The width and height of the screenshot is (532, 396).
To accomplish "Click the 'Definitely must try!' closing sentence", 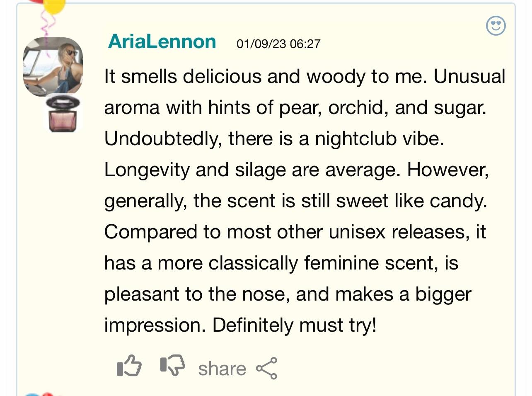I will 295,325.
